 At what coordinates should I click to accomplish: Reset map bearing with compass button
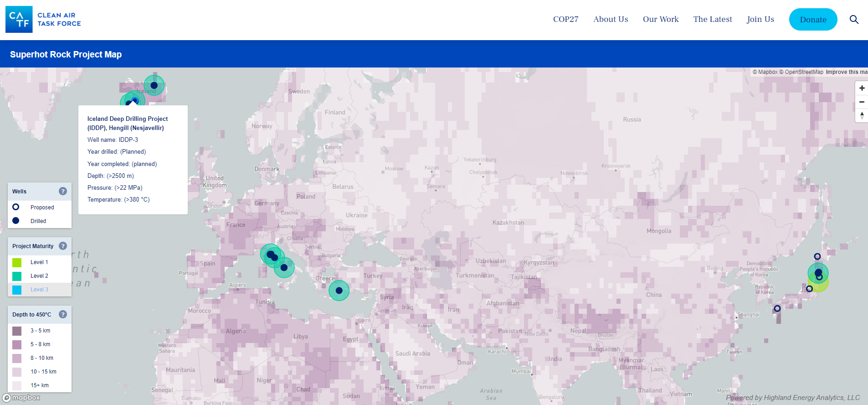click(x=861, y=115)
